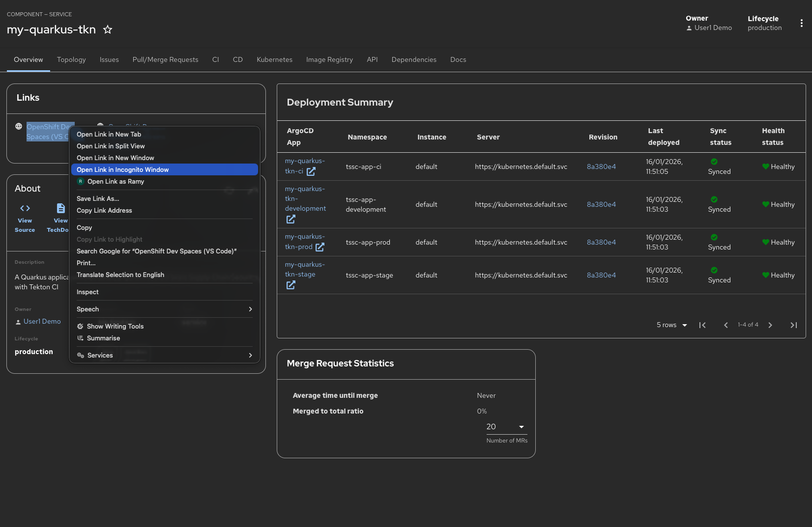This screenshot has height=527, width=812.
Task: Open the three-dot menu in header
Action: (x=801, y=23)
